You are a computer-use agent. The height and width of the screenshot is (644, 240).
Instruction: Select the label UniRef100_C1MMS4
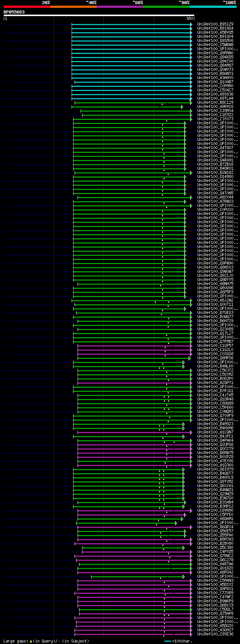[215, 111]
